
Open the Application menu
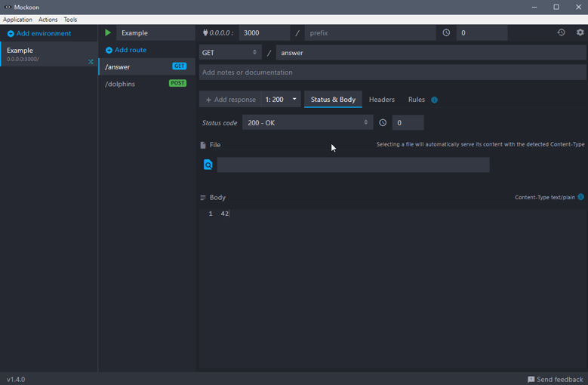point(17,20)
